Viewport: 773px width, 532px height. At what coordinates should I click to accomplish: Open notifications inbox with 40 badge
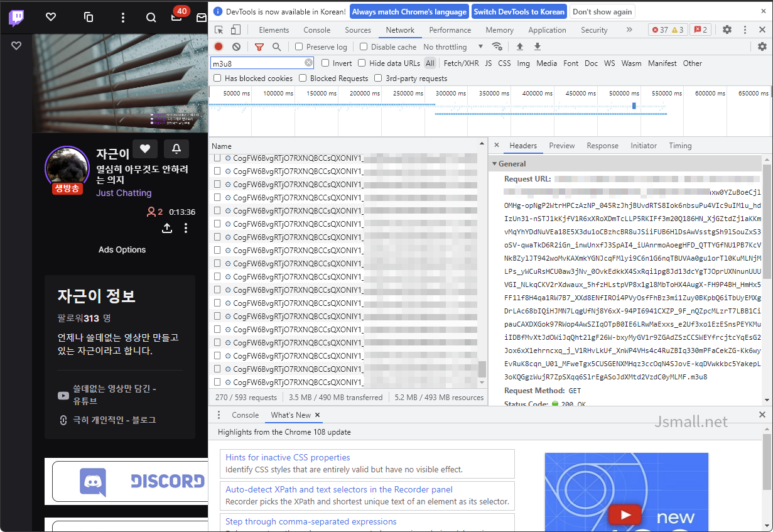click(177, 16)
